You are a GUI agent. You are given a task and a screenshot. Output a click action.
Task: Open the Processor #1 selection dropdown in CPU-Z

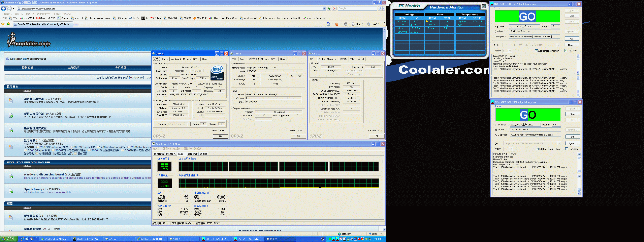coord(189,124)
